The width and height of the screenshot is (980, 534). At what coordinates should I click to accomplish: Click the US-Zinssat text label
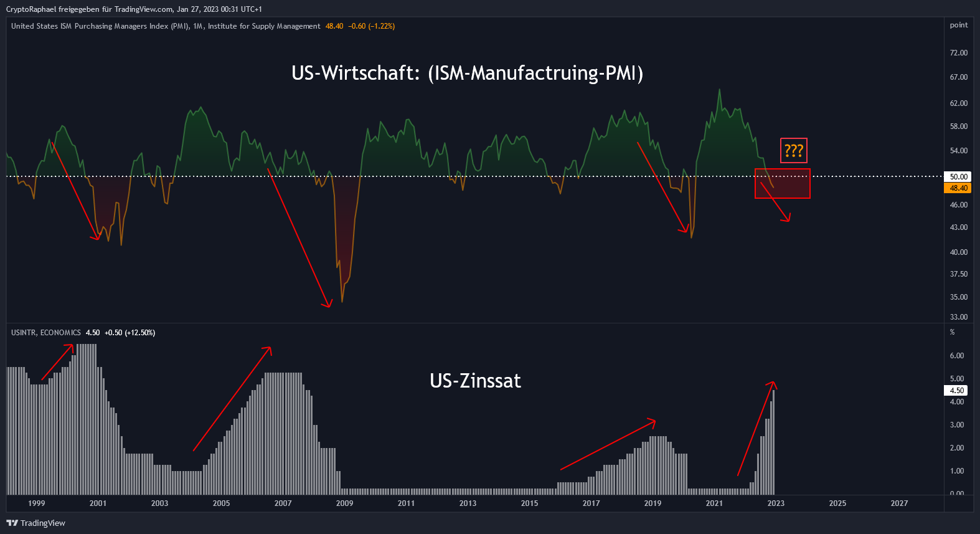[475, 381]
